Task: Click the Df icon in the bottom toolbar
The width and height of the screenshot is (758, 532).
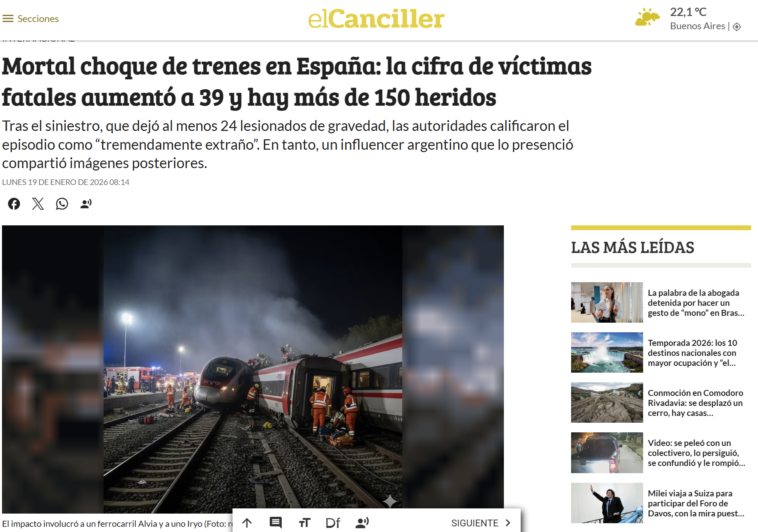Action: tap(333, 523)
